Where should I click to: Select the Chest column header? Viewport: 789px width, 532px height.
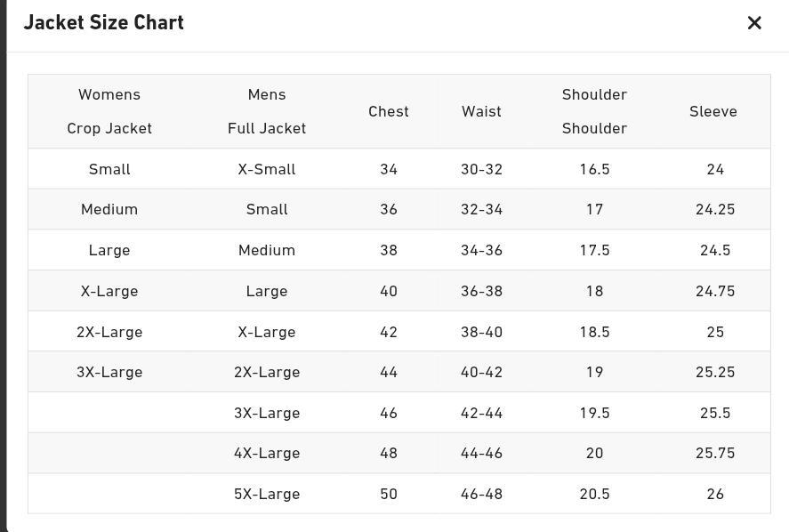click(x=389, y=111)
